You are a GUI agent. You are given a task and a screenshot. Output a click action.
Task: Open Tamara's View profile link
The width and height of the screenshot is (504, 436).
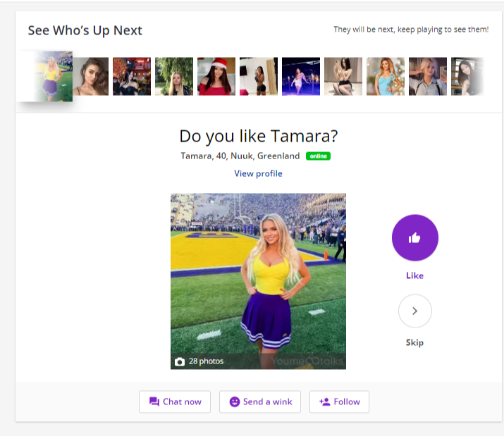tap(258, 173)
